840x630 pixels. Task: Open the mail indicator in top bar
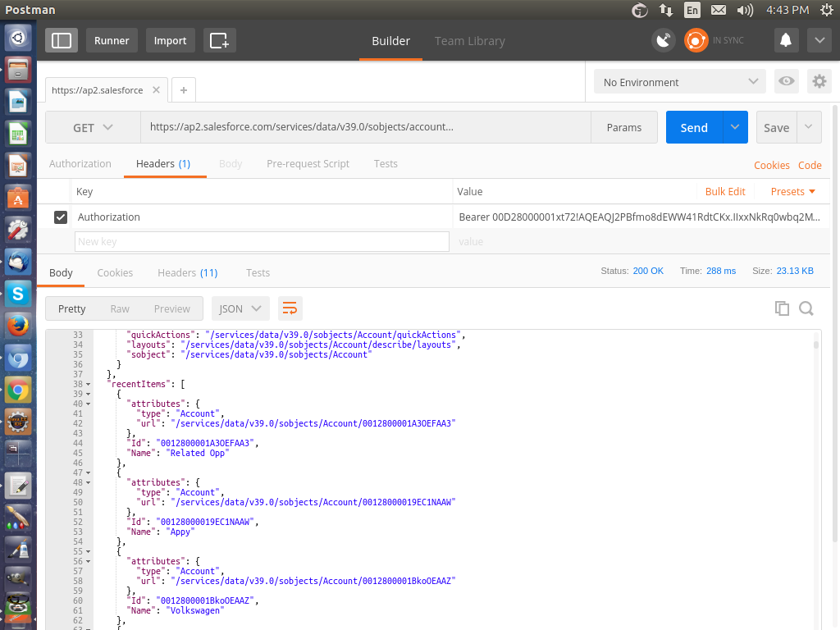click(x=719, y=10)
